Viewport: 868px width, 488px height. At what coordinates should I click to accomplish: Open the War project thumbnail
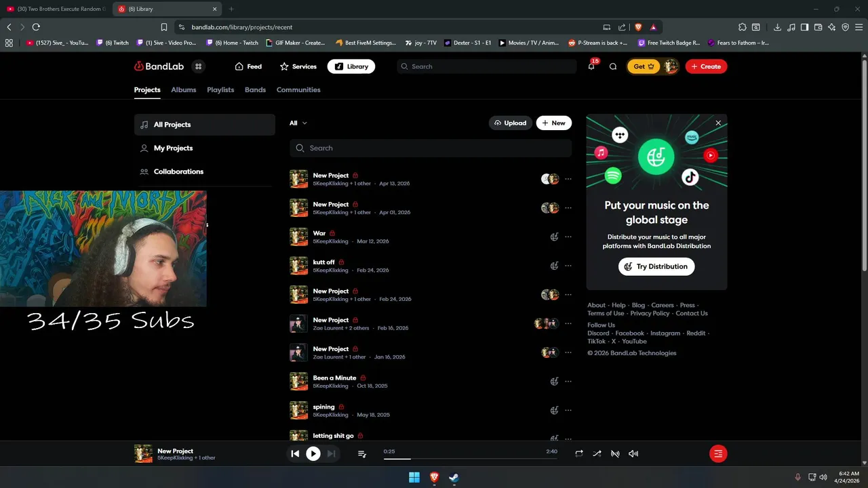point(298,237)
